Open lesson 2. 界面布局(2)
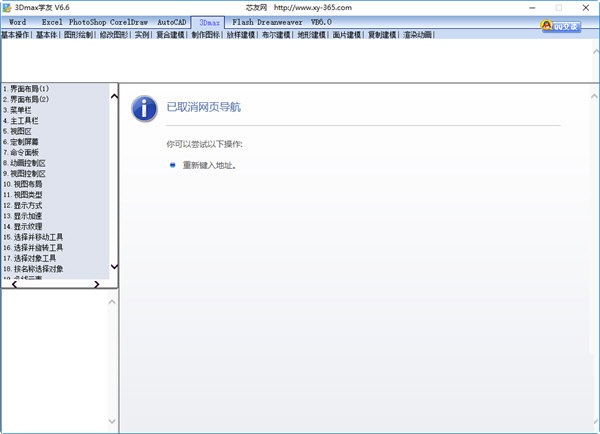Image resolution: width=600 pixels, height=434 pixels. click(26, 100)
